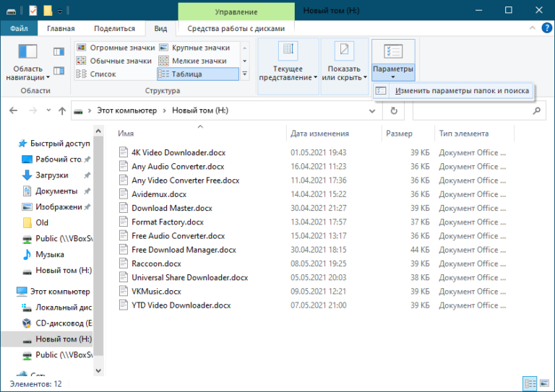This screenshot has width=555, height=392.
Task: Choose Список layout
Action: coord(96,74)
